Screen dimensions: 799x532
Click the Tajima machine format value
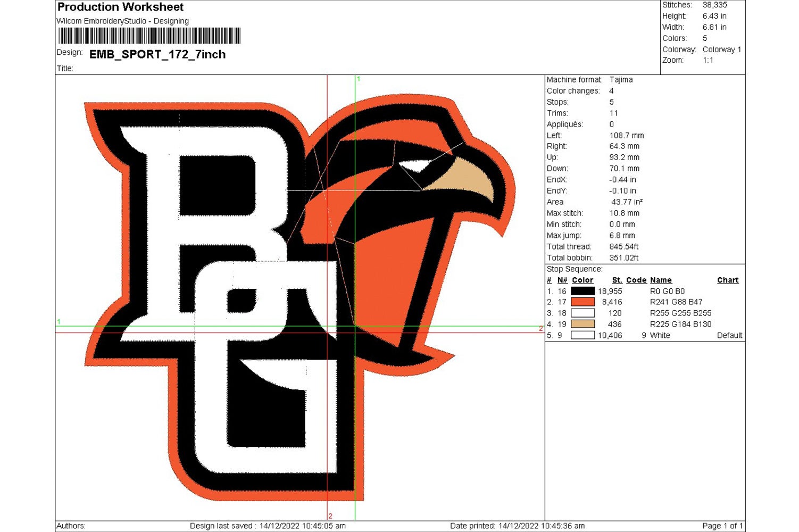(621, 80)
